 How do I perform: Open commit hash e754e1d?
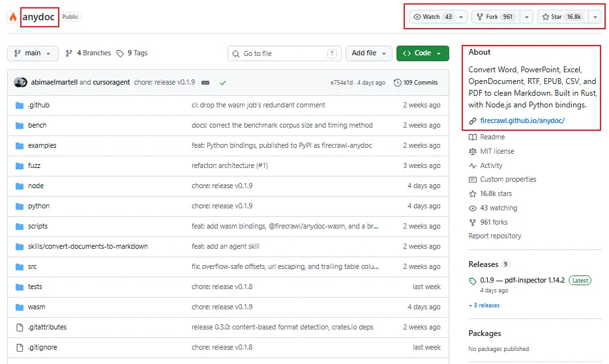point(342,83)
